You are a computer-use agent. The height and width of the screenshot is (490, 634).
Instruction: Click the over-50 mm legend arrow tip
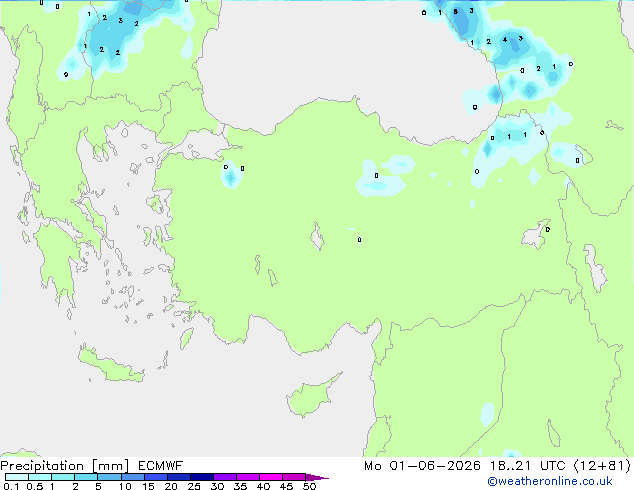click(x=317, y=477)
